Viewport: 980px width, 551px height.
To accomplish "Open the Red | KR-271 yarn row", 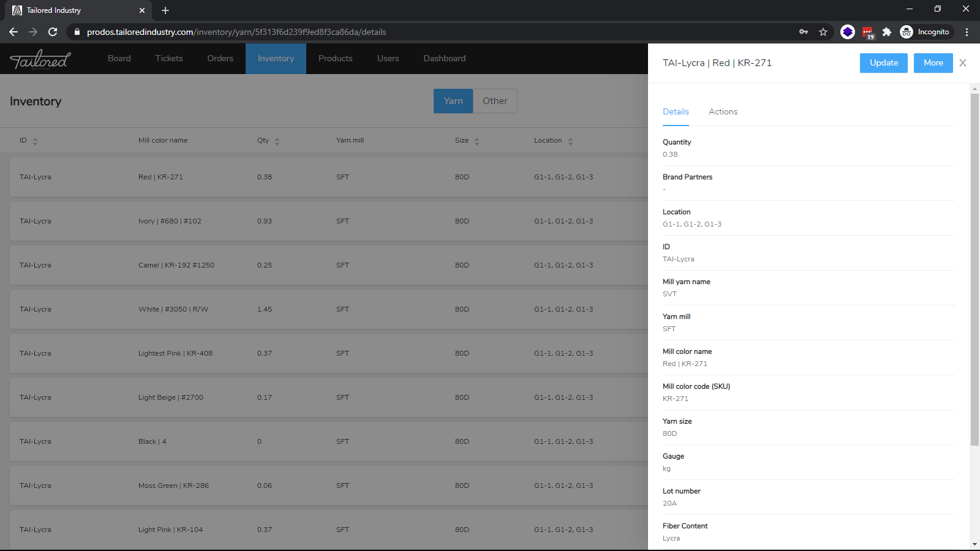I will click(328, 177).
